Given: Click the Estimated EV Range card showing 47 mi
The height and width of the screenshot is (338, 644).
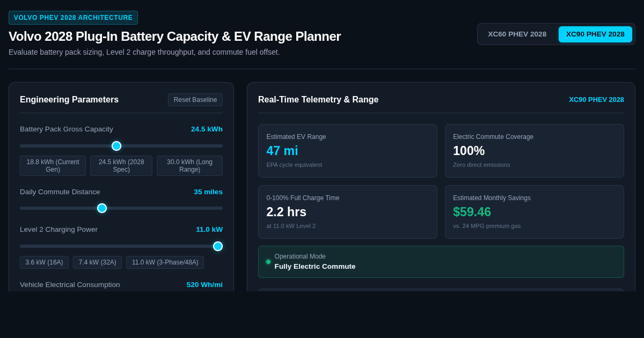Looking at the screenshot, I should 348,151.
